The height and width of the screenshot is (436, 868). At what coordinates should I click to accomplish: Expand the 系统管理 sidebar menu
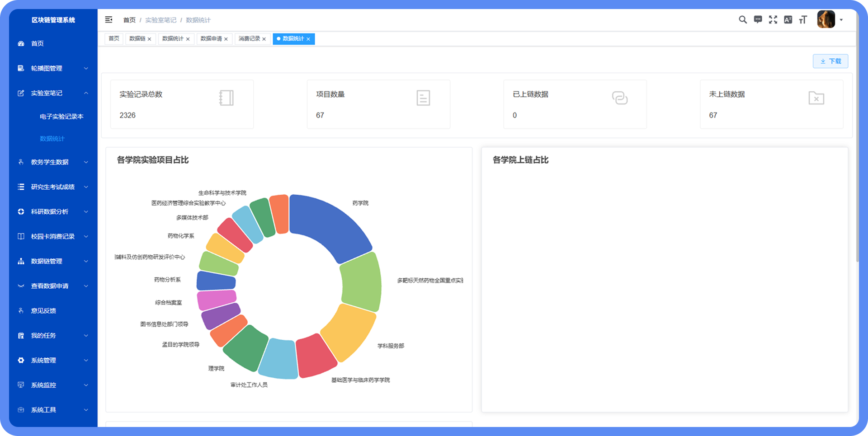click(x=53, y=360)
